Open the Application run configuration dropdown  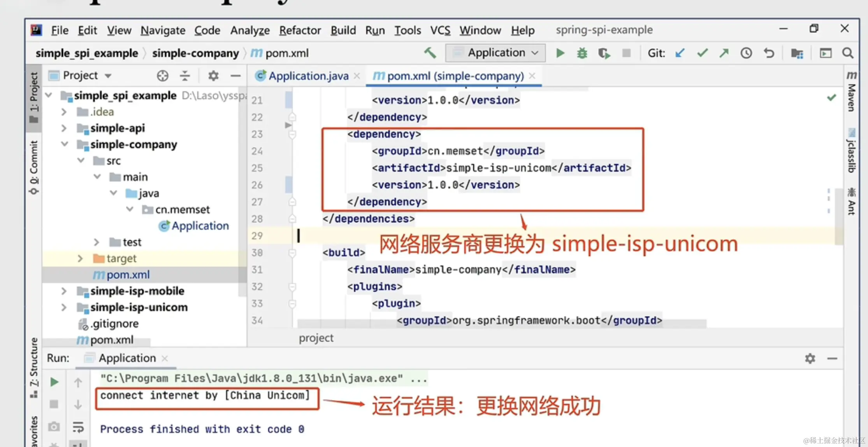(x=495, y=53)
